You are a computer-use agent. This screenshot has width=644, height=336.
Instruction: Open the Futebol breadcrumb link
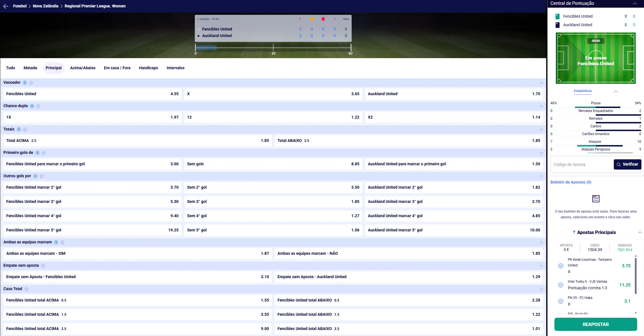coord(20,6)
